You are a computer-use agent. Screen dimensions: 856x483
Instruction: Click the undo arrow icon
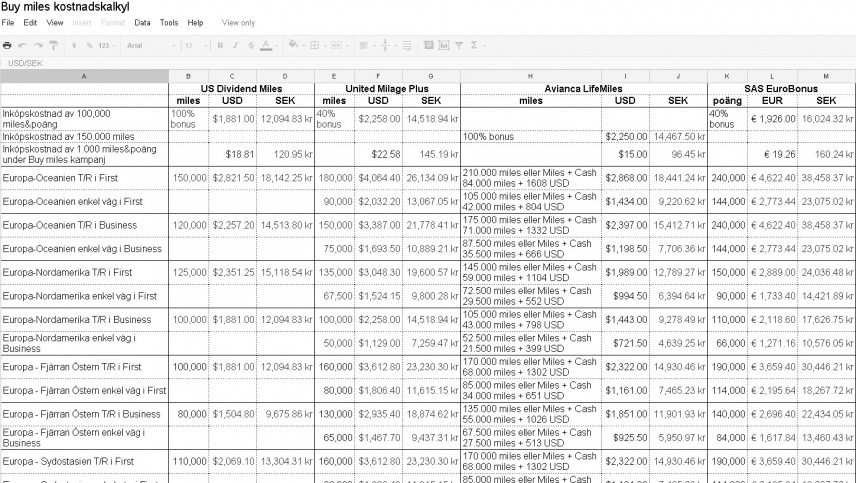pyautogui.click(x=23, y=45)
